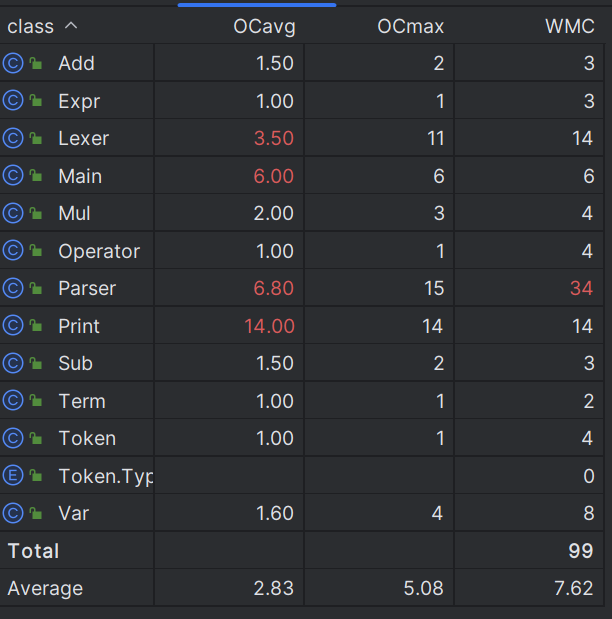Sort table by OCmax column header
The height and width of the screenshot is (619, 612).
pyautogui.click(x=411, y=26)
